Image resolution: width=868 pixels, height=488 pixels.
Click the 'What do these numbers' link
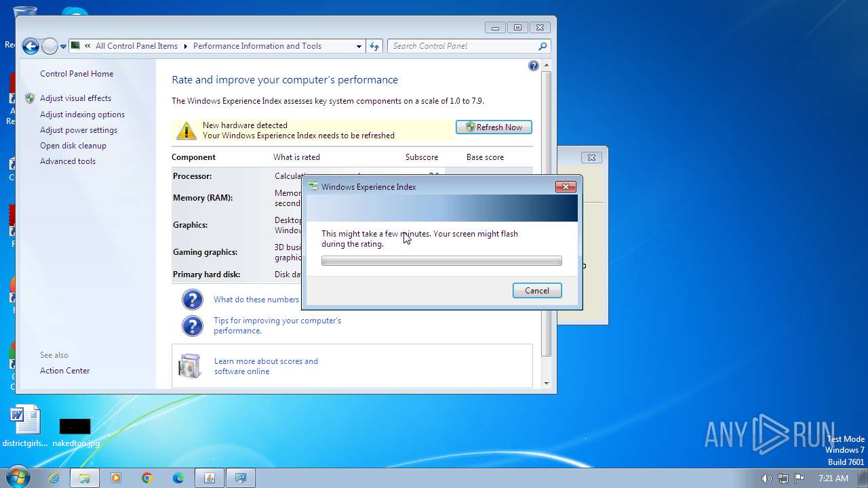(x=256, y=300)
